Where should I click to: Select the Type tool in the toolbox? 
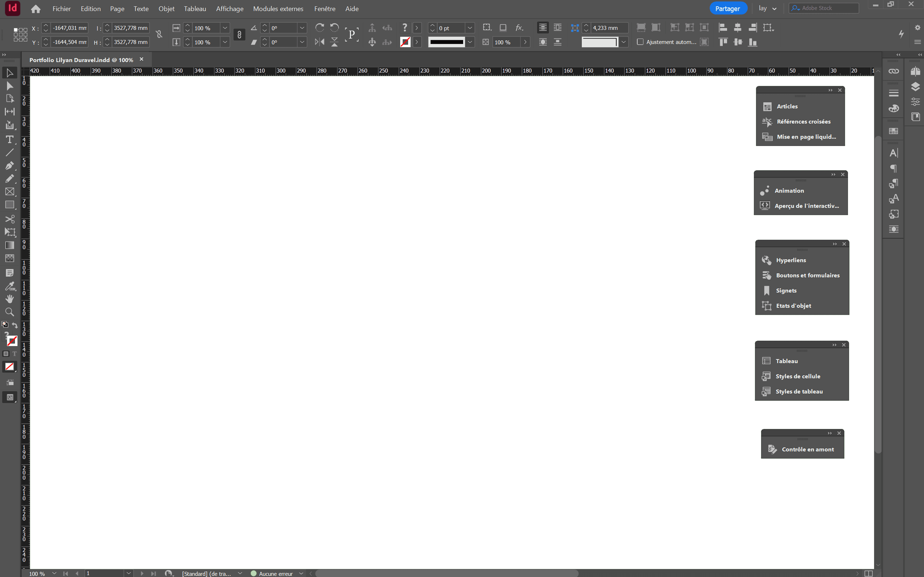pyautogui.click(x=9, y=140)
